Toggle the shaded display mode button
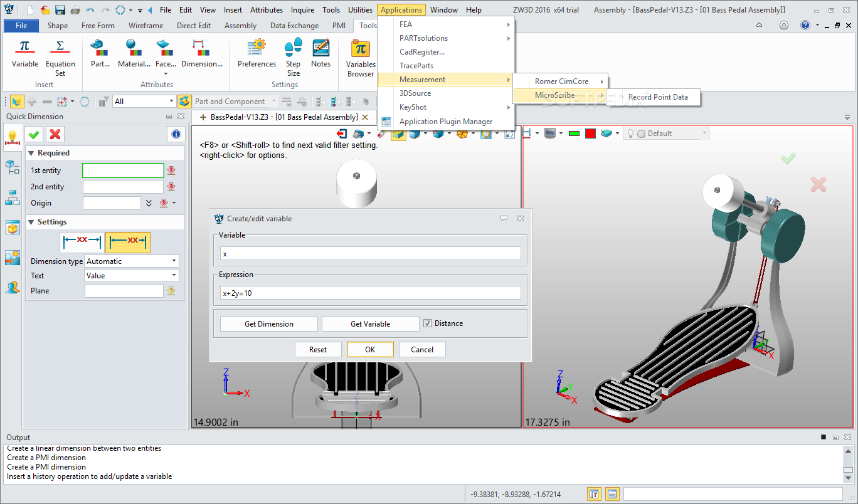The height and width of the screenshot is (504, 858). 398,134
